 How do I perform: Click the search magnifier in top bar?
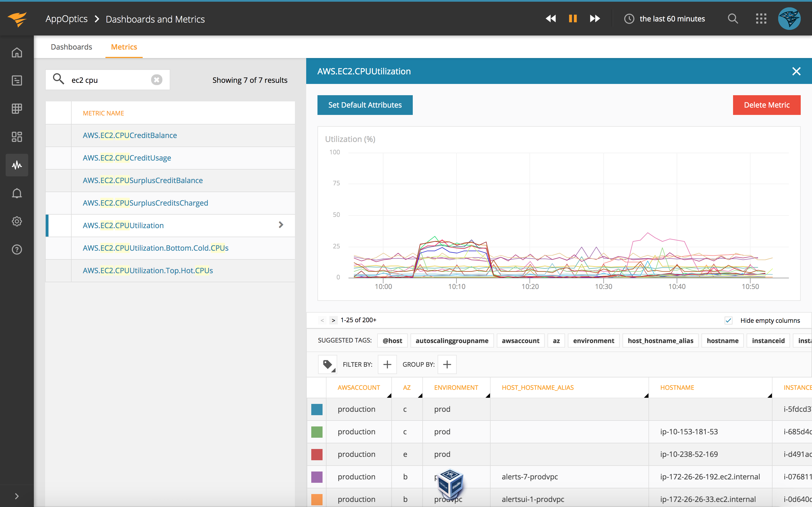point(733,19)
